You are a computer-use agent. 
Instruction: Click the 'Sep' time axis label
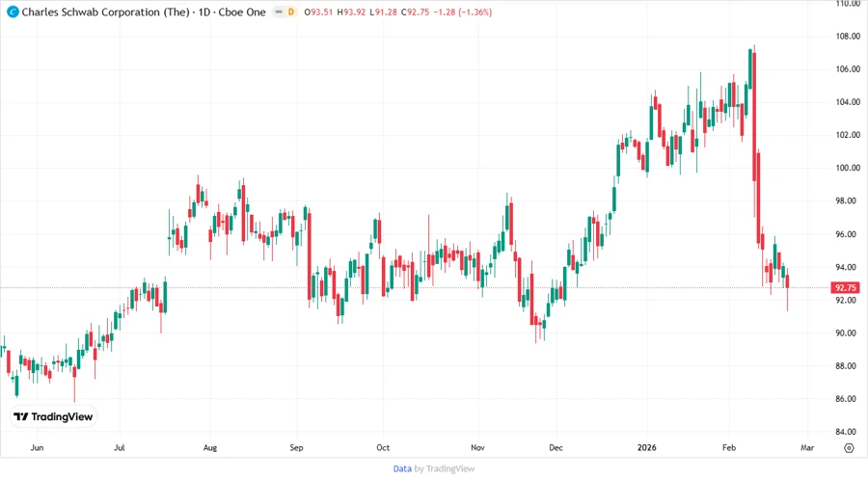click(297, 447)
